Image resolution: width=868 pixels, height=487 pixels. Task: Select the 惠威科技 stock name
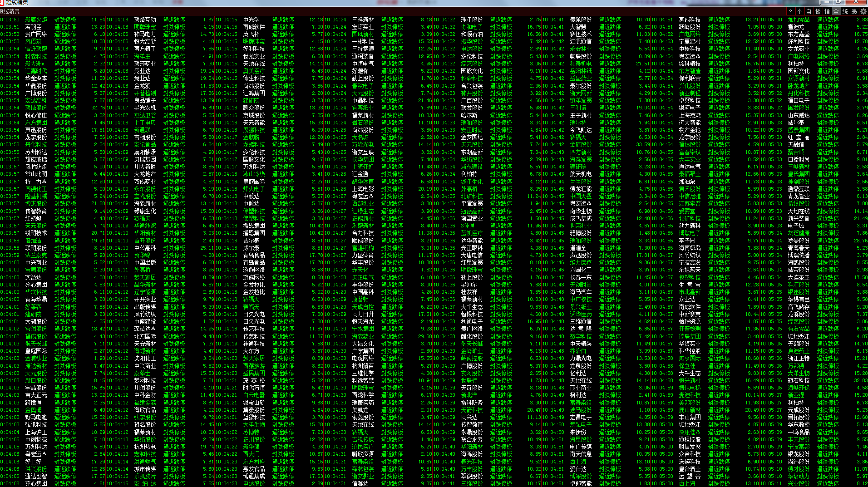(690, 20)
